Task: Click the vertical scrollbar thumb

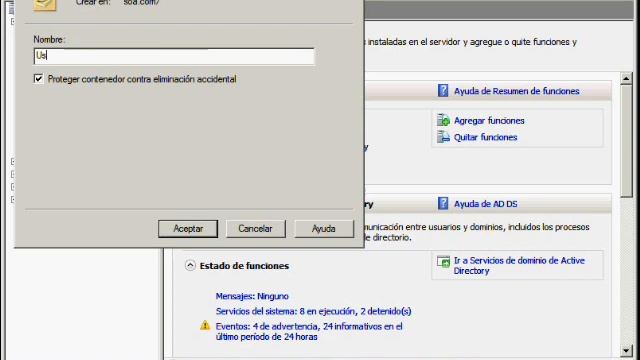Action: 626,141
